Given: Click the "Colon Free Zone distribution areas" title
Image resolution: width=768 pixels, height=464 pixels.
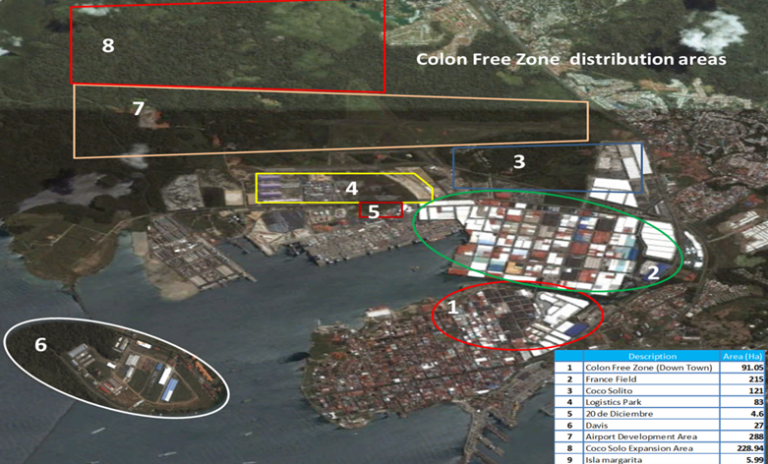Looking at the screenshot, I should (570, 59).
